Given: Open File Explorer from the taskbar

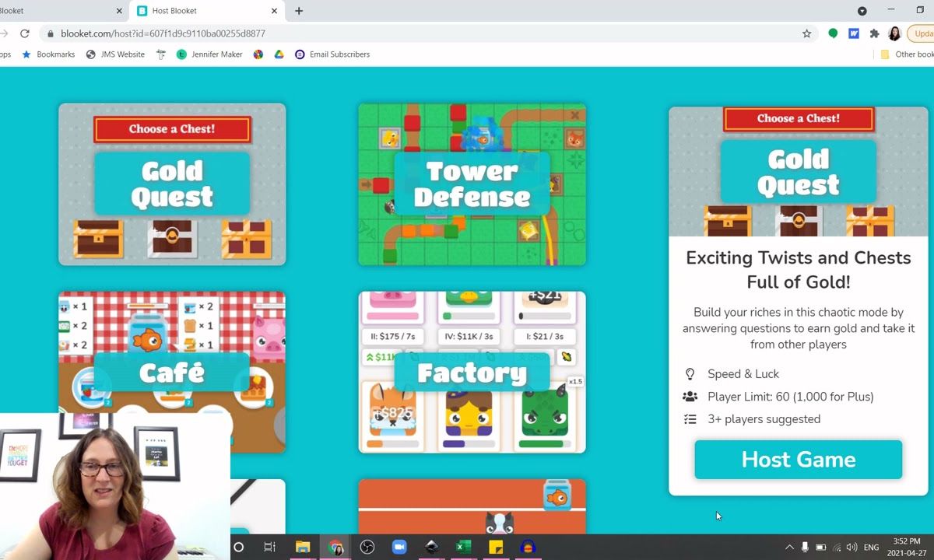Looking at the screenshot, I should tap(302, 547).
